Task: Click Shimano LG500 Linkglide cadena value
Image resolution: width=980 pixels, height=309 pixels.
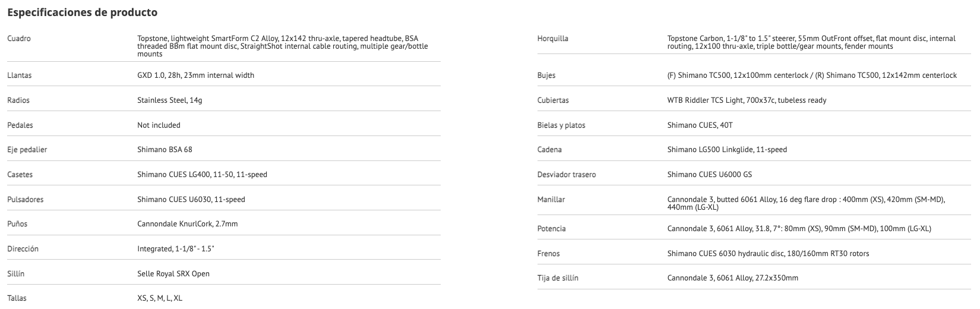Action: pos(727,150)
